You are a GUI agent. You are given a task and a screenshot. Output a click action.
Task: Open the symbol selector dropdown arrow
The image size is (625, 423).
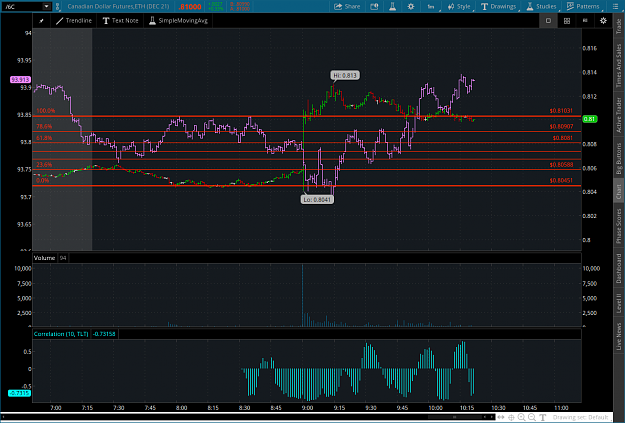47,6
